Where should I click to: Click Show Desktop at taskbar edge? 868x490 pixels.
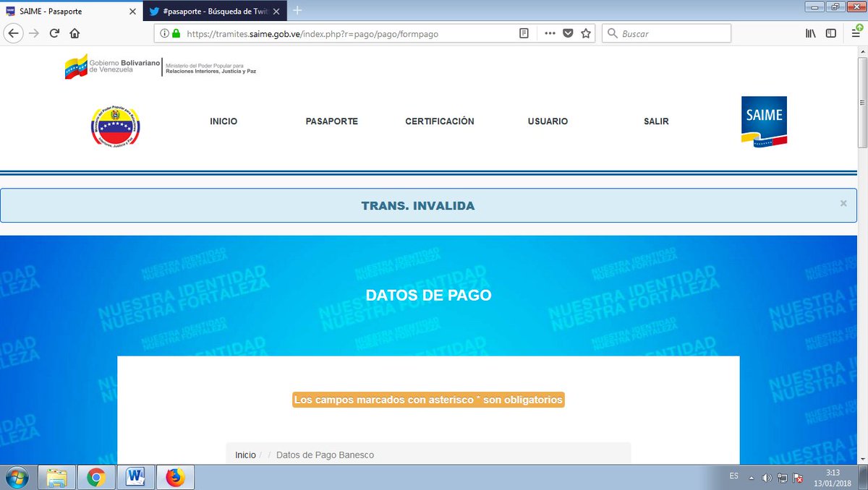pos(863,478)
